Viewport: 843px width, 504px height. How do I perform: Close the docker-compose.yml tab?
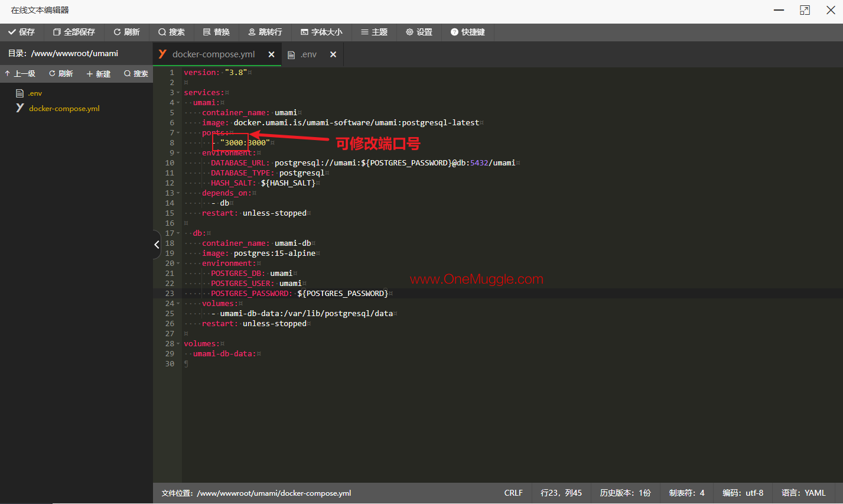(x=271, y=54)
